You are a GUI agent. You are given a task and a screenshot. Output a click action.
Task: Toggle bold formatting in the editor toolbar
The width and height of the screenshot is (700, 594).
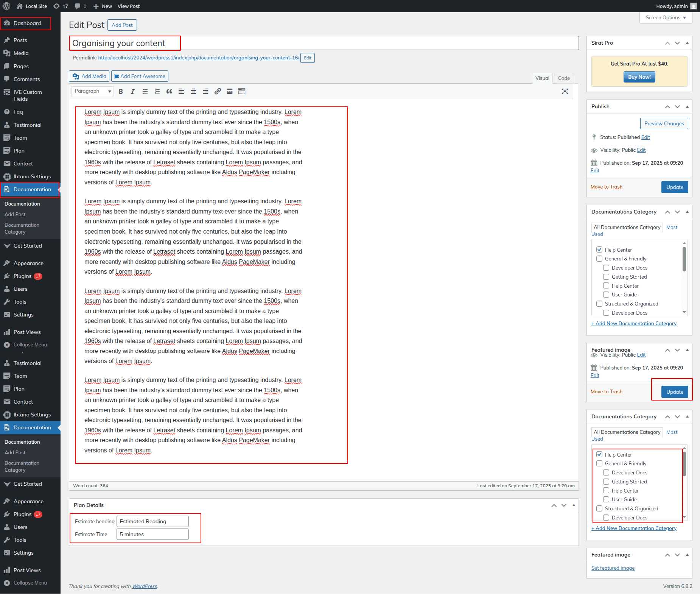(121, 91)
